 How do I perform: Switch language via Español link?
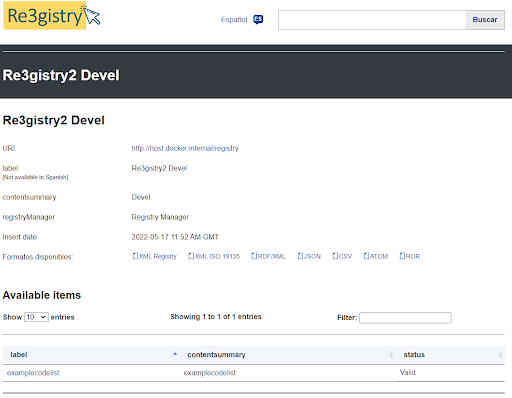234,20
